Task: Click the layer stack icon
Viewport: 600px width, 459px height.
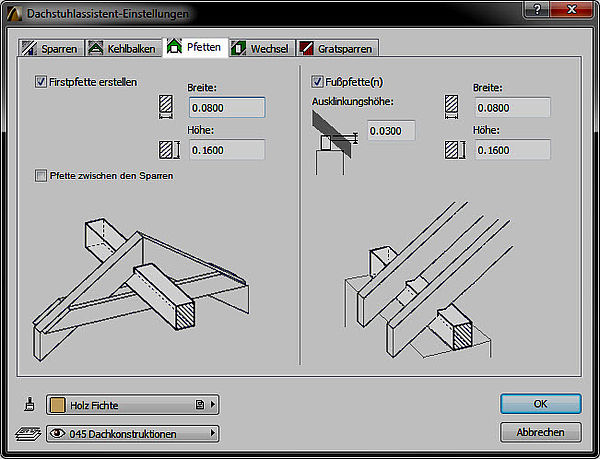Action: click(x=30, y=433)
